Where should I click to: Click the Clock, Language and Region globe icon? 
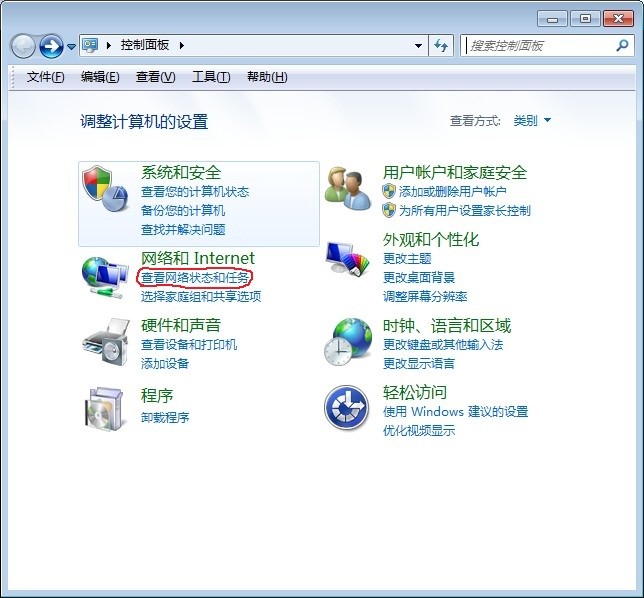tap(347, 343)
